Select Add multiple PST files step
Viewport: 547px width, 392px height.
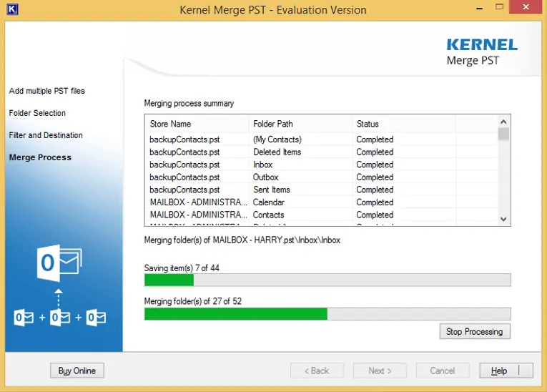tap(46, 91)
